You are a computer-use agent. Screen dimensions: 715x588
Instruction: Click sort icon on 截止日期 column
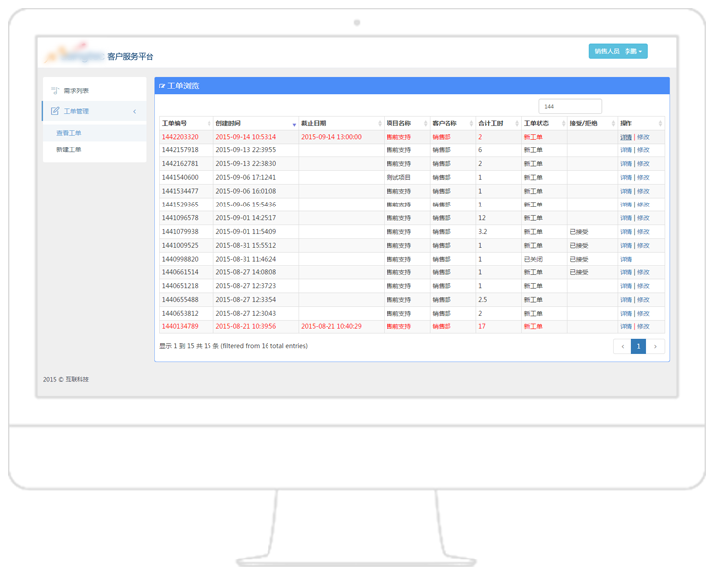pos(379,124)
